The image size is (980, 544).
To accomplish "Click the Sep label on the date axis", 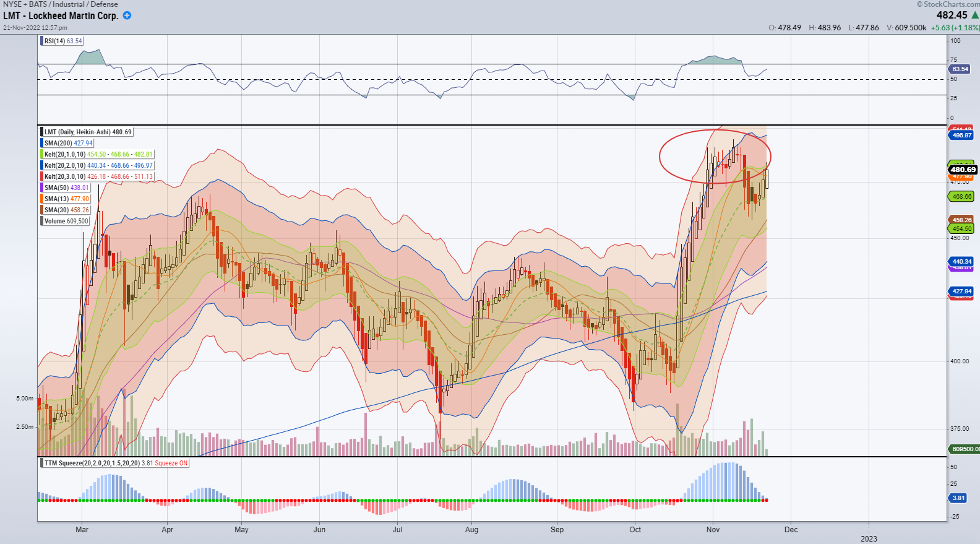I will [557, 529].
